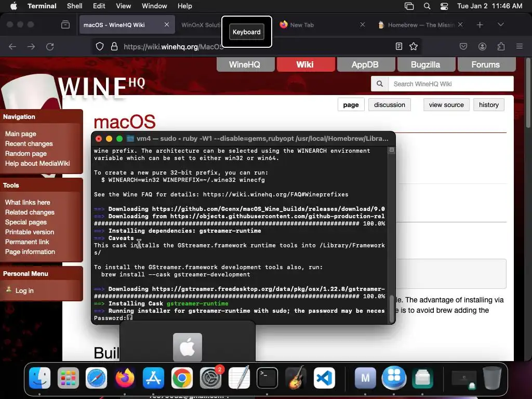This screenshot has width=532, height=399.
Task: Open the Trash in the Dock
Action: tap(492, 378)
